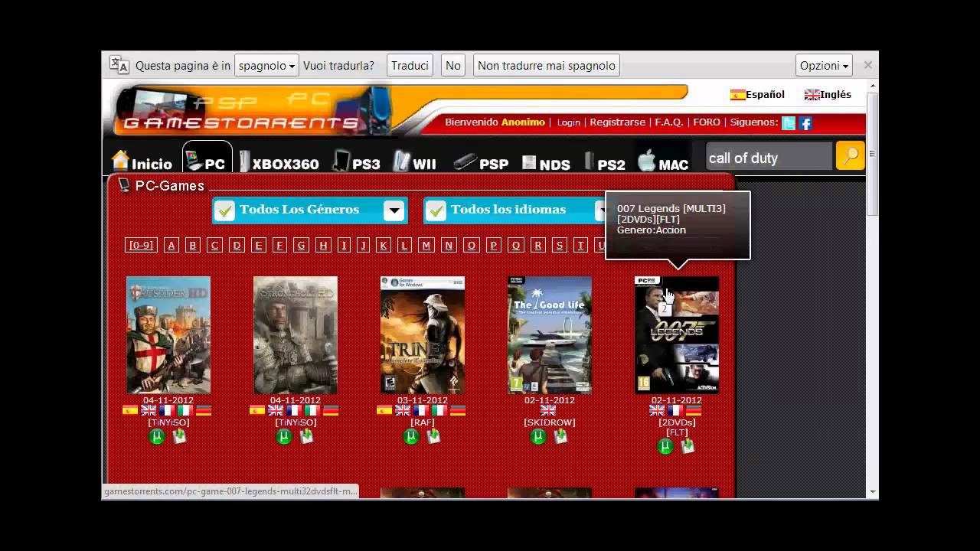Open The Good Life game cover
The height and width of the screenshot is (551, 980).
point(550,335)
